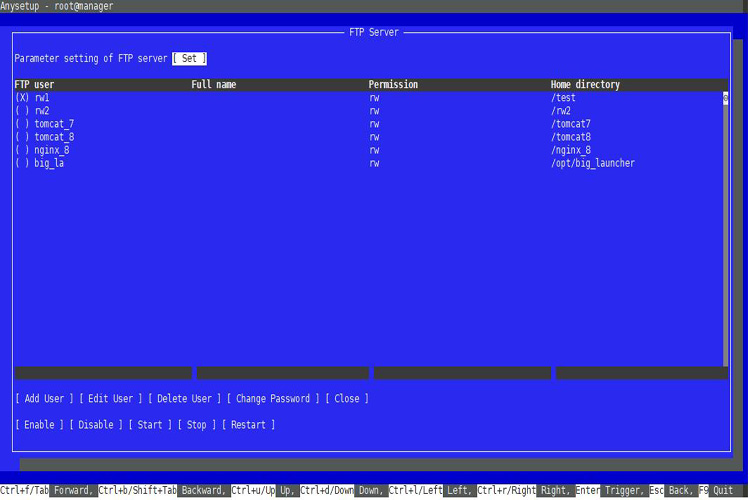Click the Permission column header
750x500 pixels.
(393, 85)
